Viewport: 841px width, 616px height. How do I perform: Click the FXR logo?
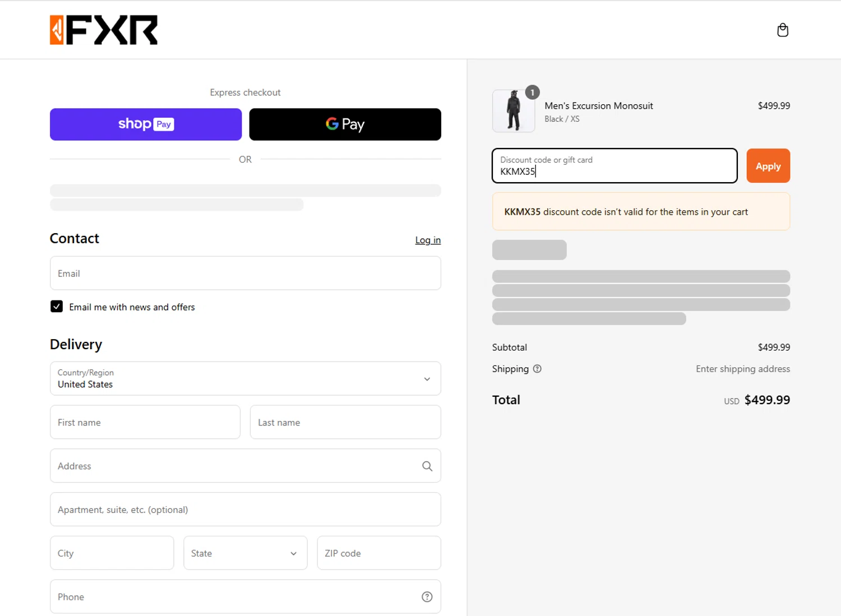(104, 30)
